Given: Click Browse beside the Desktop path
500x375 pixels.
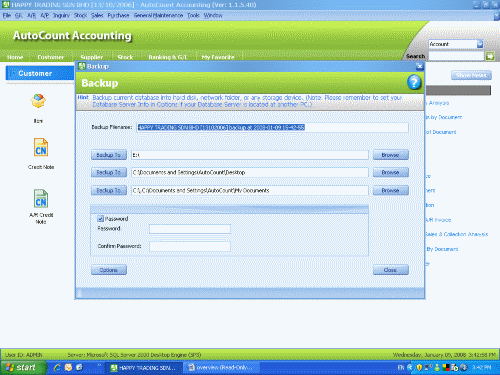Looking at the screenshot, I should tap(390, 172).
